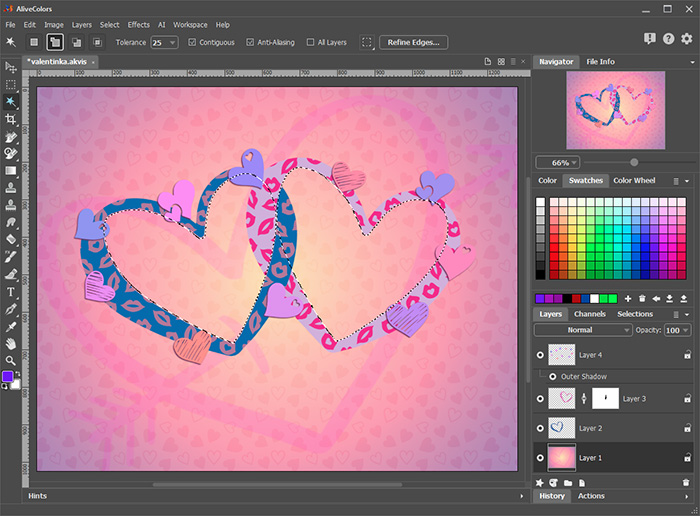Choose Subtract from Selection mode icon
Viewport: 700px width, 516px height.
76,42
